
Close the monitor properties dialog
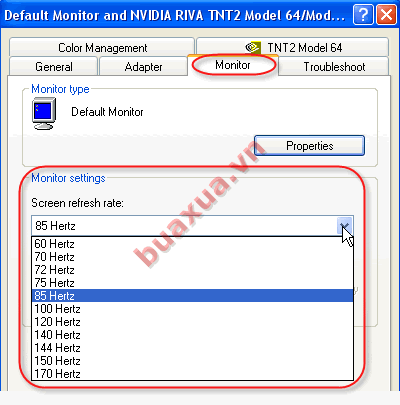386,15
